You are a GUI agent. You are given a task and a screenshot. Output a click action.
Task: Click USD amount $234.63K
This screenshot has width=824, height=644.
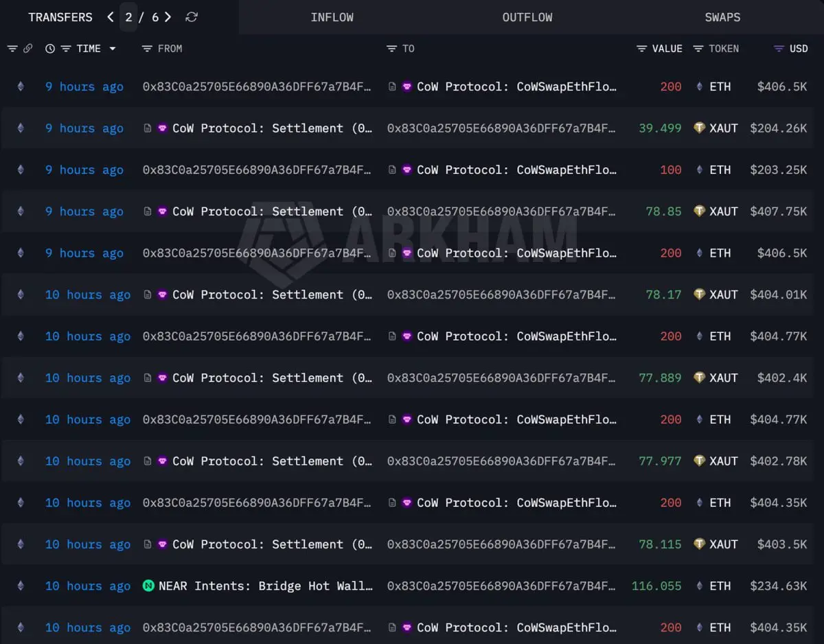click(779, 586)
